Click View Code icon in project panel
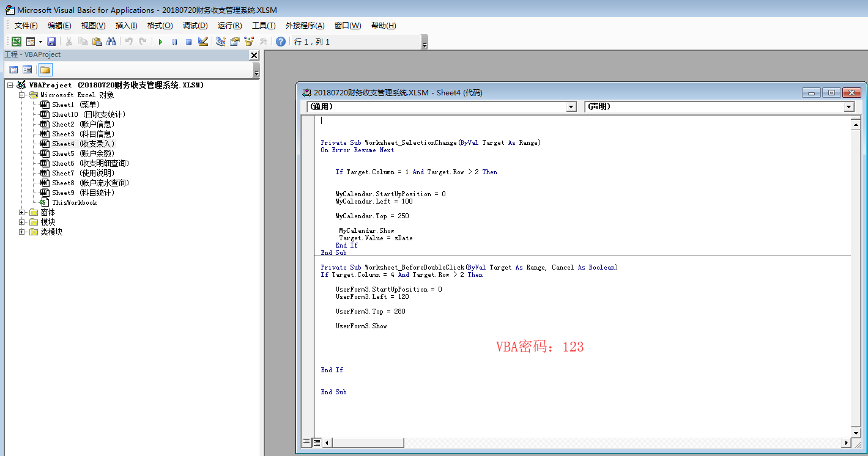Viewport: 868px width, 456px height. (x=13, y=70)
